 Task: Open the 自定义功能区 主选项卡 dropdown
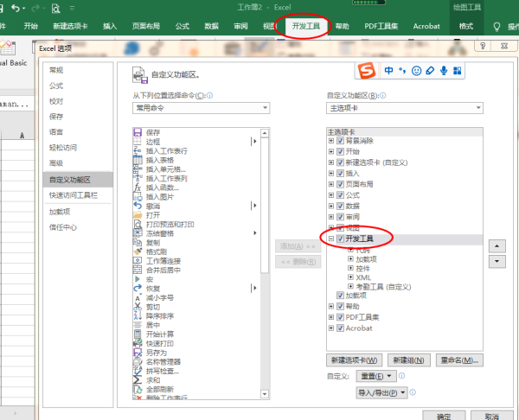[405, 108]
